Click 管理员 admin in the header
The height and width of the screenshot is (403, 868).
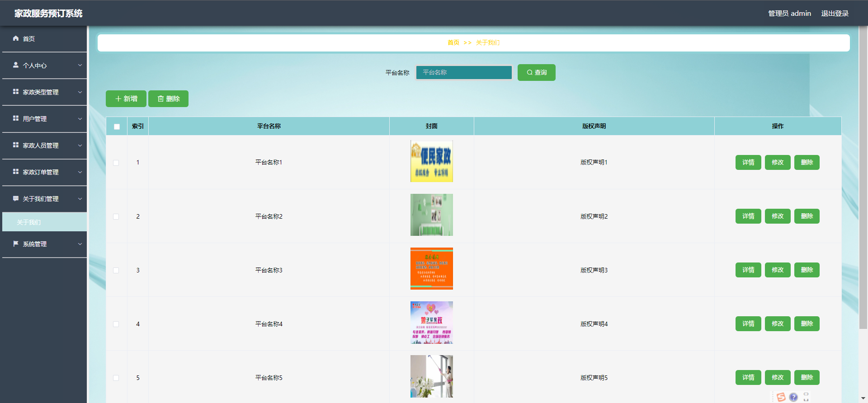(789, 13)
